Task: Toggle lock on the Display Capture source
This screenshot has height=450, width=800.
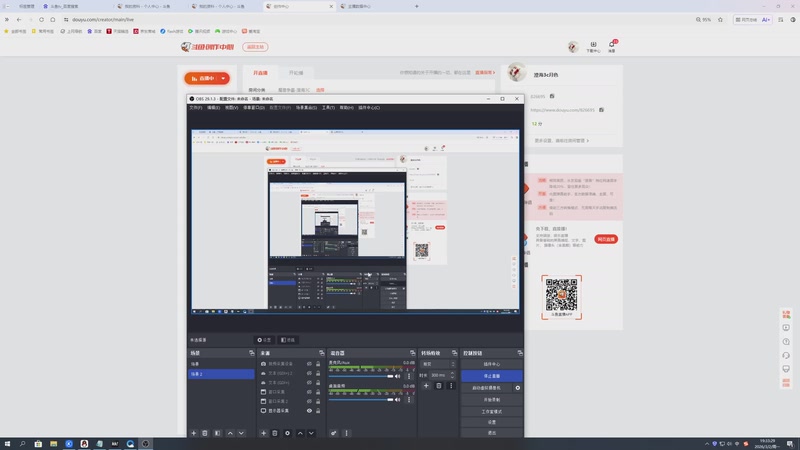Action: click(318, 411)
